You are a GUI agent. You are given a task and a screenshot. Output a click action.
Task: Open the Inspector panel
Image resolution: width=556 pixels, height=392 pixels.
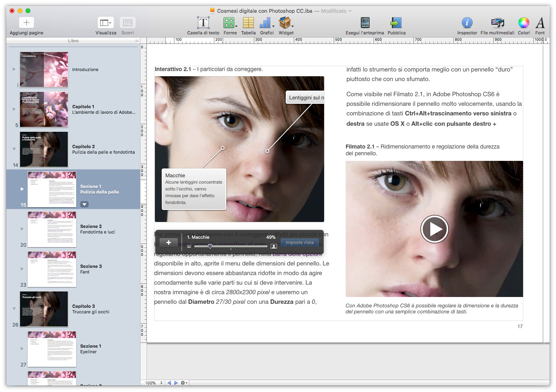click(x=467, y=23)
